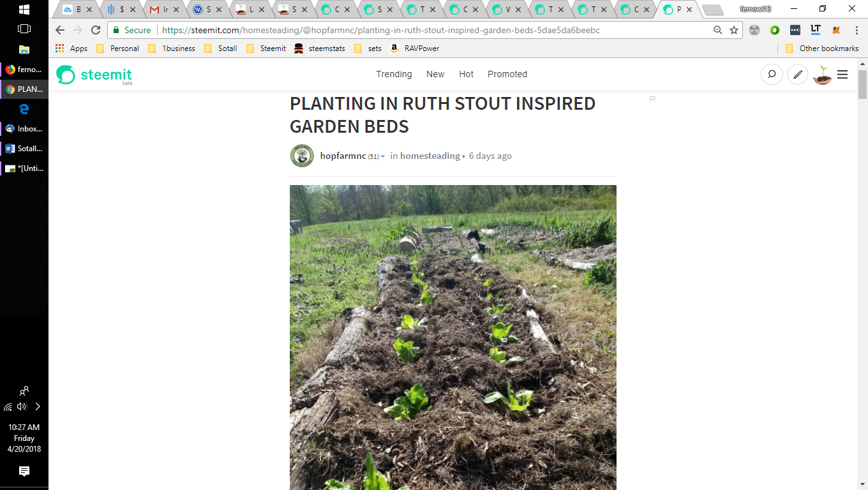This screenshot has height=490, width=868.
Task: Open the Promoted posts feed
Action: pyautogui.click(x=507, y=75)
